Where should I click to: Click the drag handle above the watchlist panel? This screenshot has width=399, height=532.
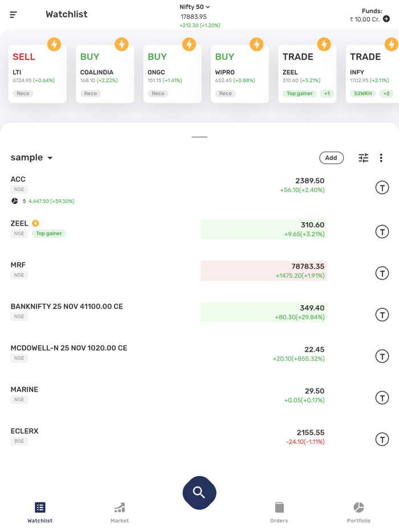[x=199, y=137]
